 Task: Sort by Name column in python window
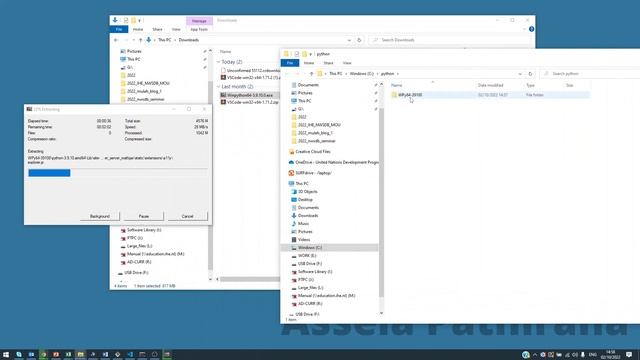397,85
